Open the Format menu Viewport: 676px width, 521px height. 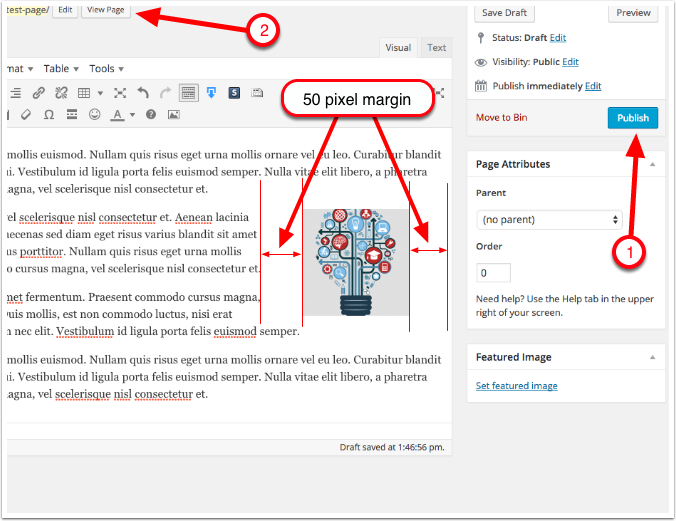tap(20, 69)
